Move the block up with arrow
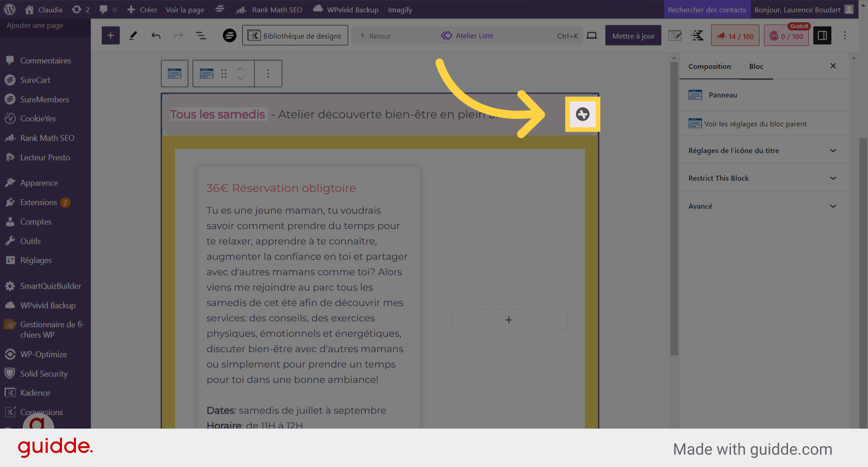The width and height of the screenshot is (868, 467). (x=241, y=69)
